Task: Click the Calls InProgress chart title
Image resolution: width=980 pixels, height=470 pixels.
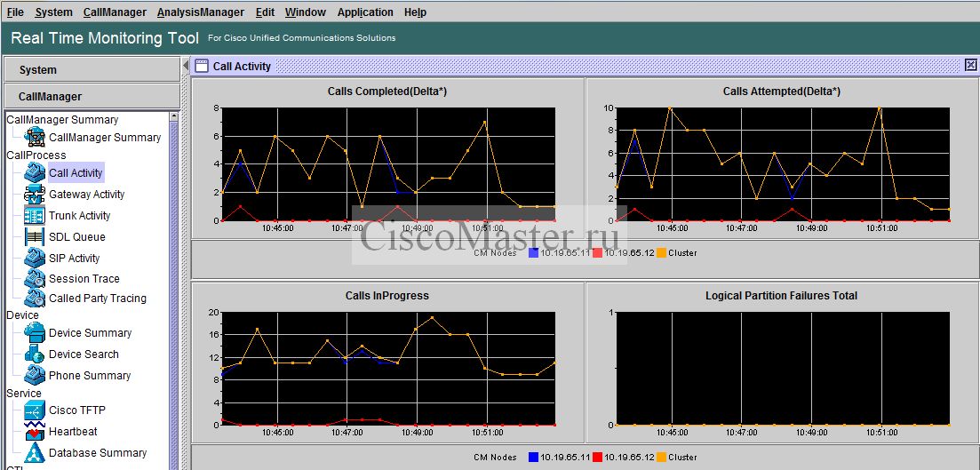Action: [x=386, y=296]
